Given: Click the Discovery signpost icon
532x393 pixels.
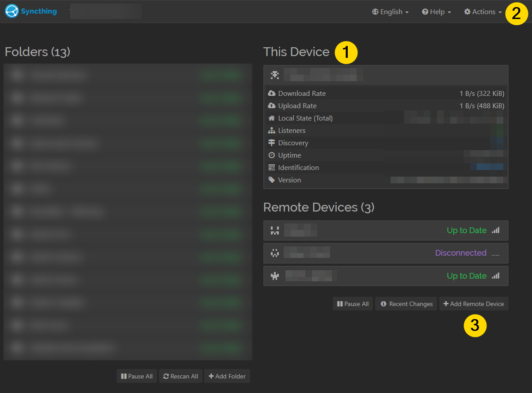Looking at the screenshot, I should 272,143.
